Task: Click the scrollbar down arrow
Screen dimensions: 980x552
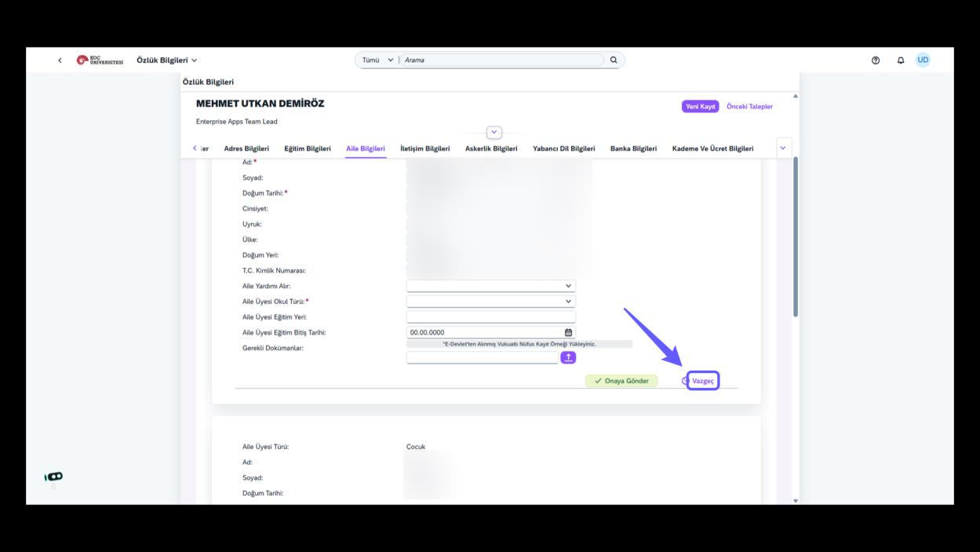Action: (x=796, y=500)
